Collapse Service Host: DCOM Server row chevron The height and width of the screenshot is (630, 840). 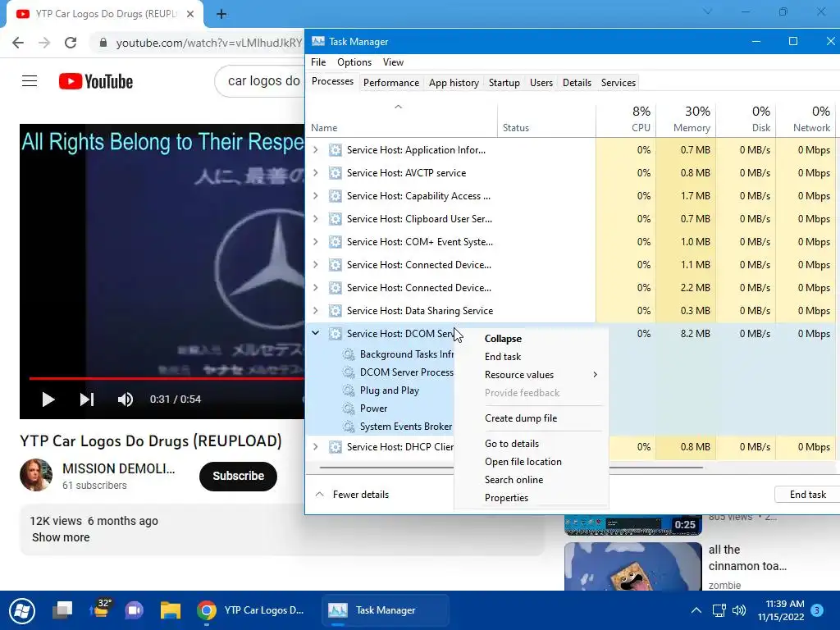click(x=316, y=333)
